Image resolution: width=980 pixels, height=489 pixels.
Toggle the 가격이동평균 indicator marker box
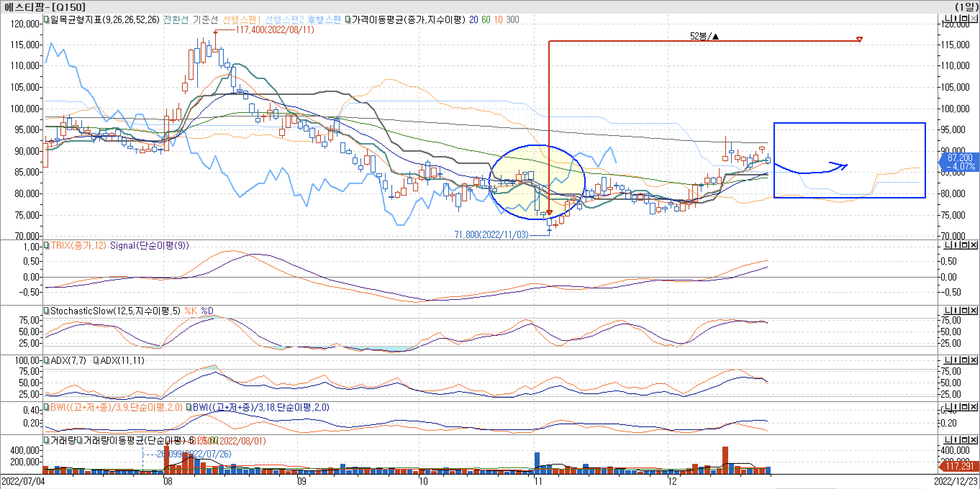(348, 19)
